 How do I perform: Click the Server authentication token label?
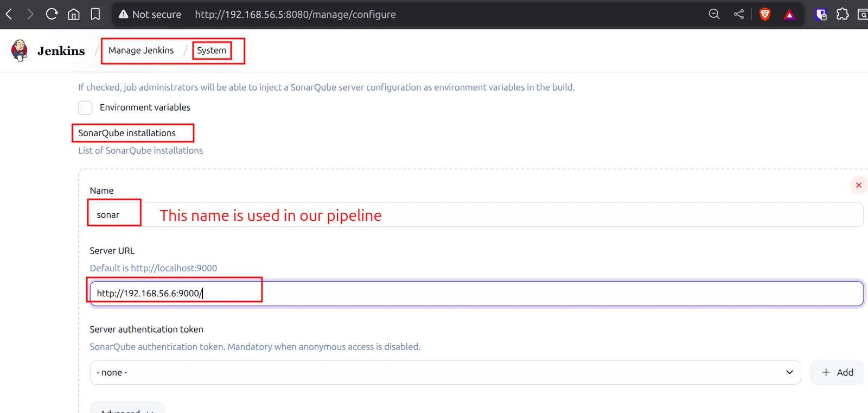[146, 329]
